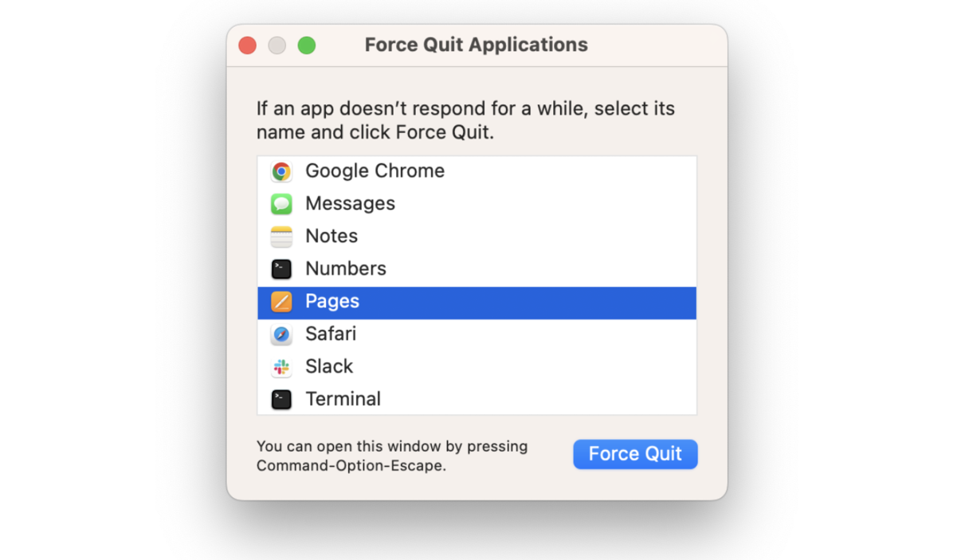Click the Safari app icon
This screenshot has height=560, width=969.
281,334
